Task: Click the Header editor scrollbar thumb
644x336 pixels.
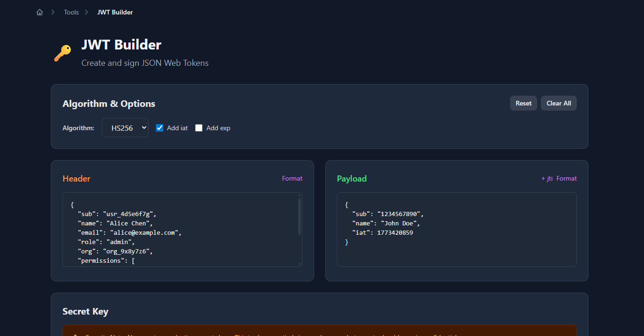Action: (x=300, y=216)
